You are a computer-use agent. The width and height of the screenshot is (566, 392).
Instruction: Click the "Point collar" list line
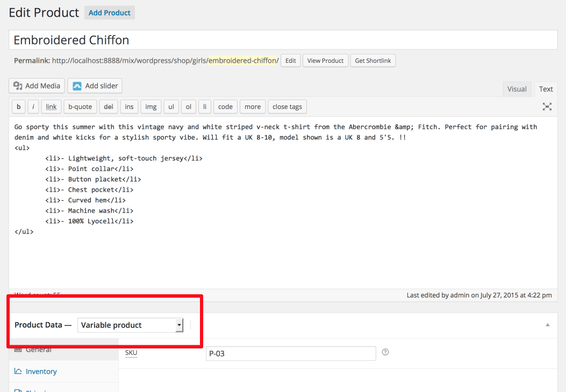pos(89,169)
